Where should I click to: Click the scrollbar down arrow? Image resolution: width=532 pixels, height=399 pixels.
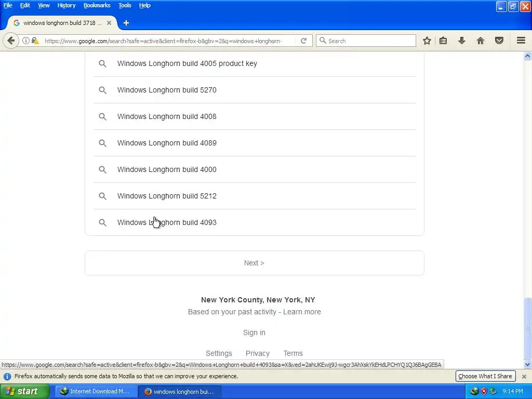pos(527,365)
